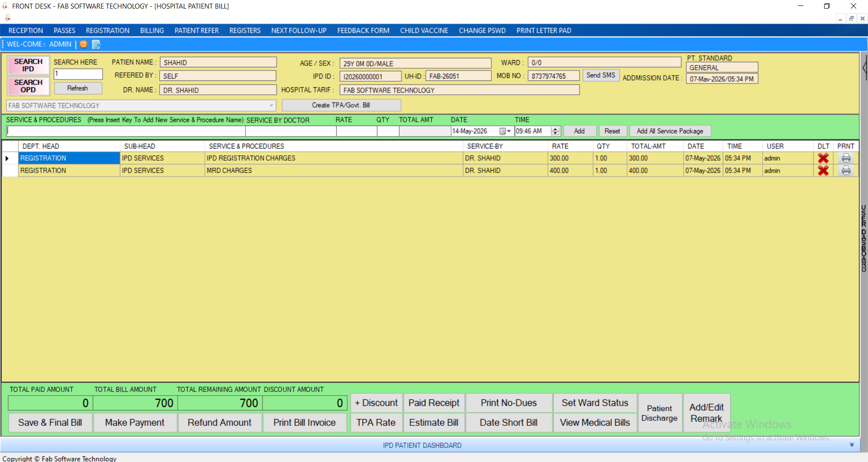This screenshot has height=462, width=868.
Task: Print the MRD CHARGES row
Action: 846,170
